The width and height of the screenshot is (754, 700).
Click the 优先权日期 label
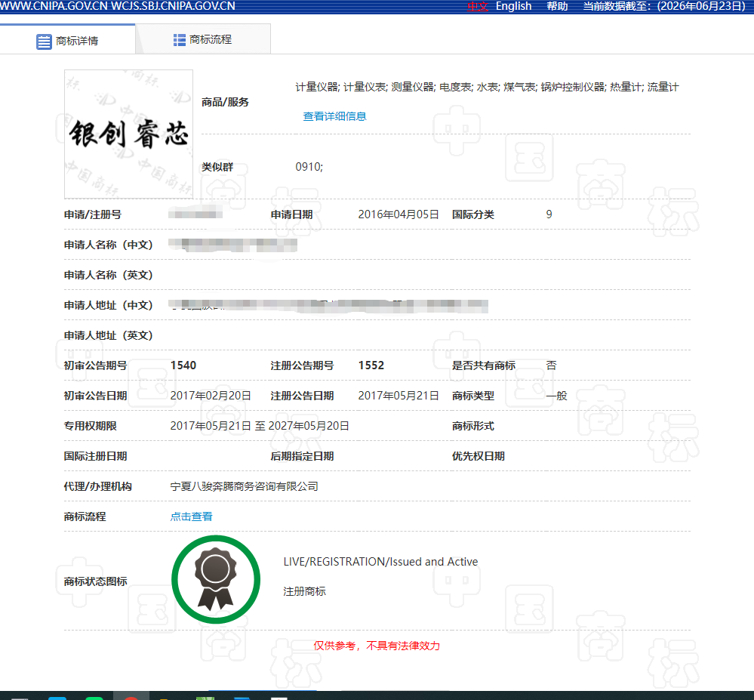478,456
